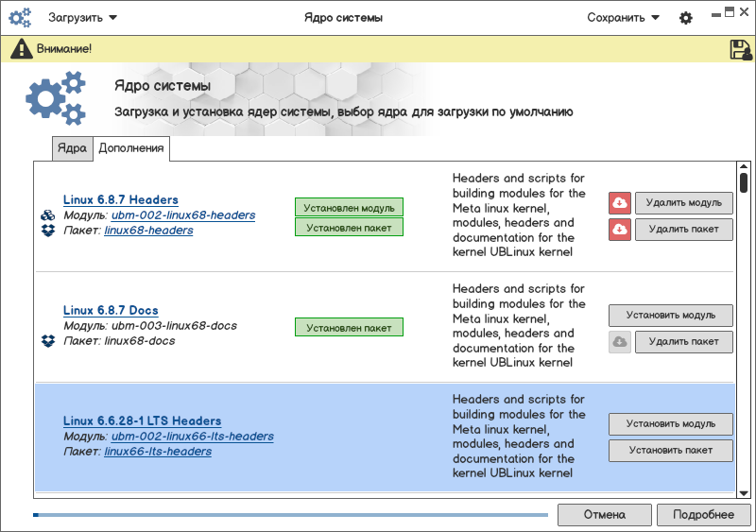The image size is (756, 532).
Task: Click the warning triangle icon
Action: point(22,49)
